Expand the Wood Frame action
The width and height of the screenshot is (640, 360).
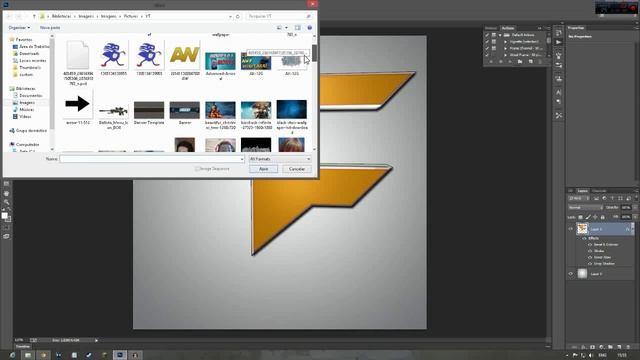point(505,55)
